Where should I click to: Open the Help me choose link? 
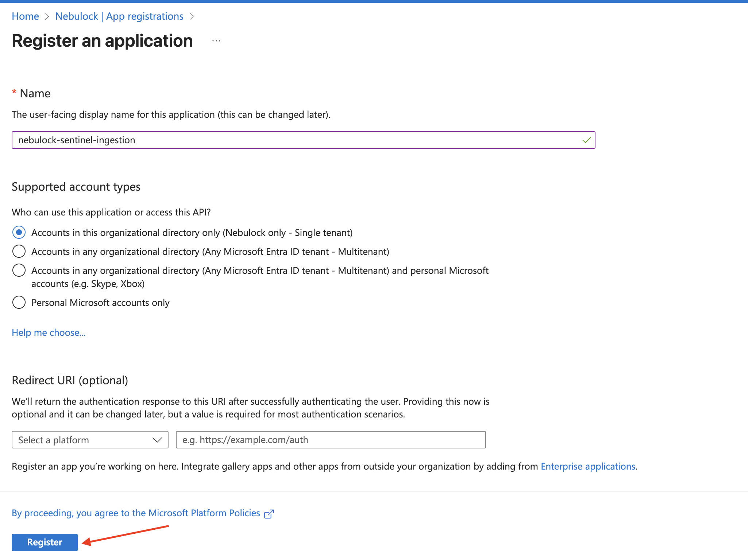click(x=49, y=332)
